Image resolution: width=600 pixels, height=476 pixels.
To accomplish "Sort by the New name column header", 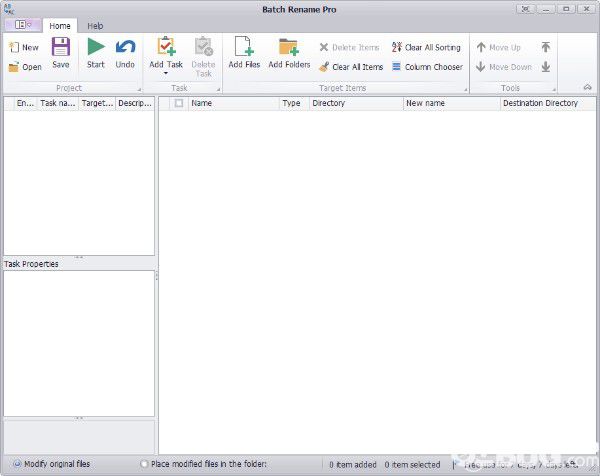I will [x=452, y=103].
